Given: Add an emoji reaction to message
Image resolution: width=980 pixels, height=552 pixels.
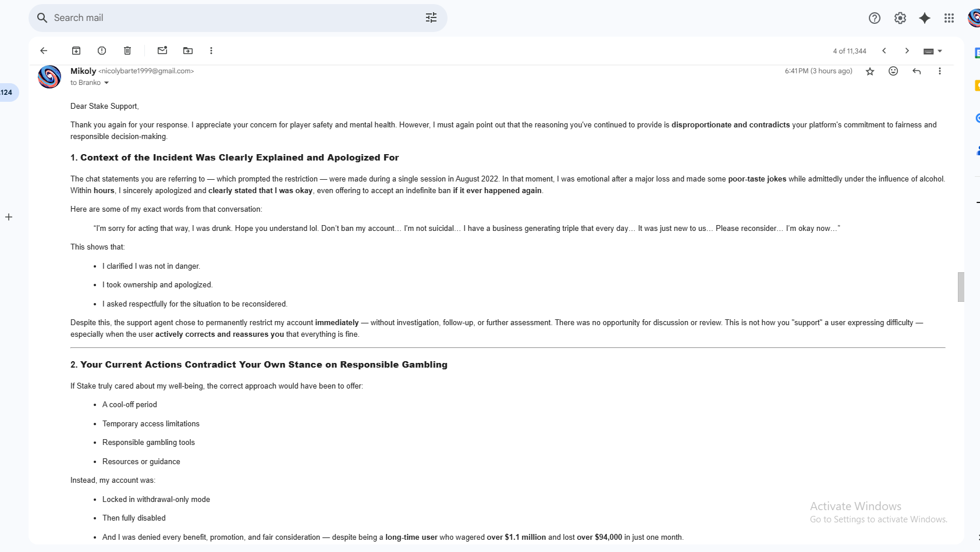Looking at the screenshot, I should click(893, 71).
